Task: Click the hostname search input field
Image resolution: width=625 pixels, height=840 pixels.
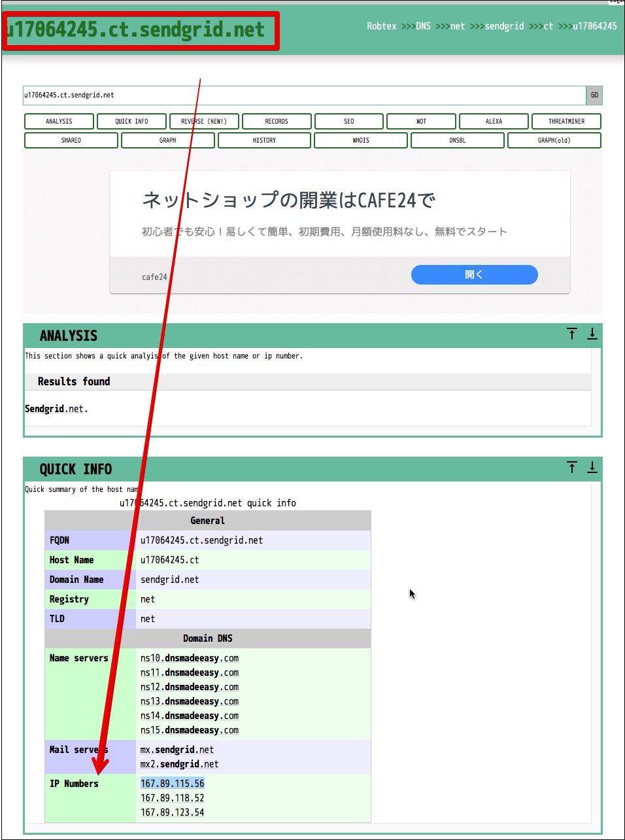Action: (x=304, y=96)
